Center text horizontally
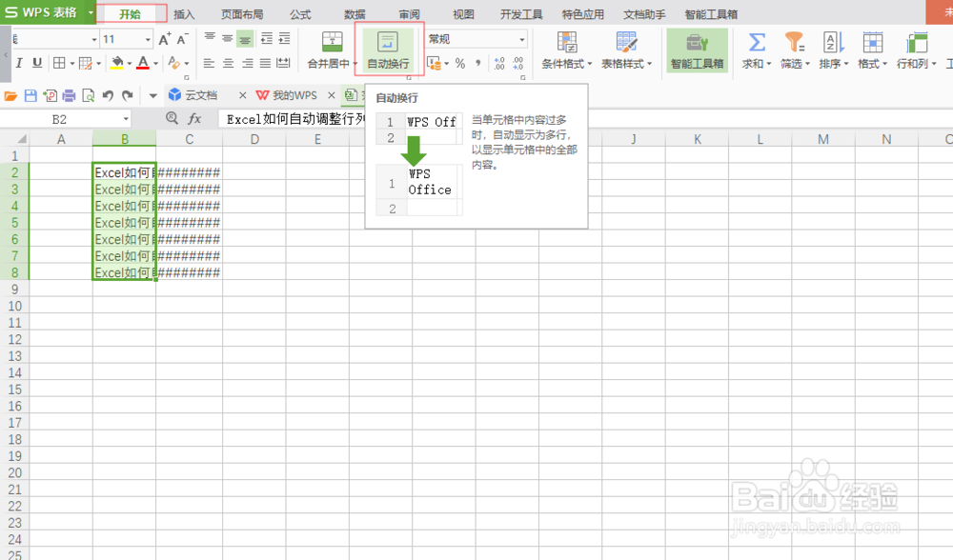Image resolution: width=953 pixels, height=560 pixels. tap(228, 63)
